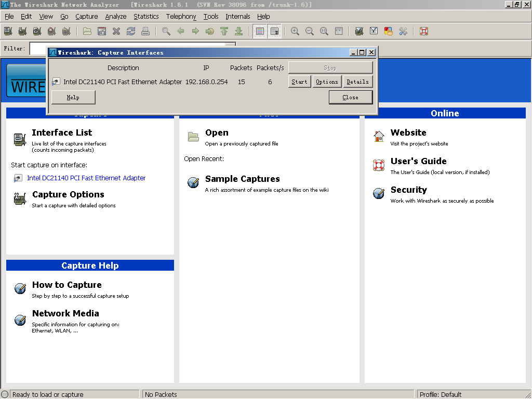This screenshot has width=532, height=399.
Task: Click the print packets toolbar icon
Action: pyautogui.click(x=145, y=31)
